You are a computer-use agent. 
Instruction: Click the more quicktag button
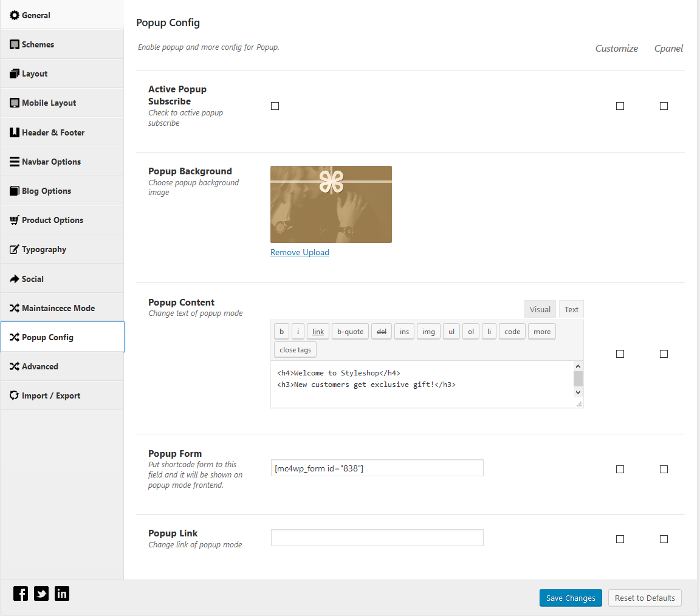tap(542, 332)
